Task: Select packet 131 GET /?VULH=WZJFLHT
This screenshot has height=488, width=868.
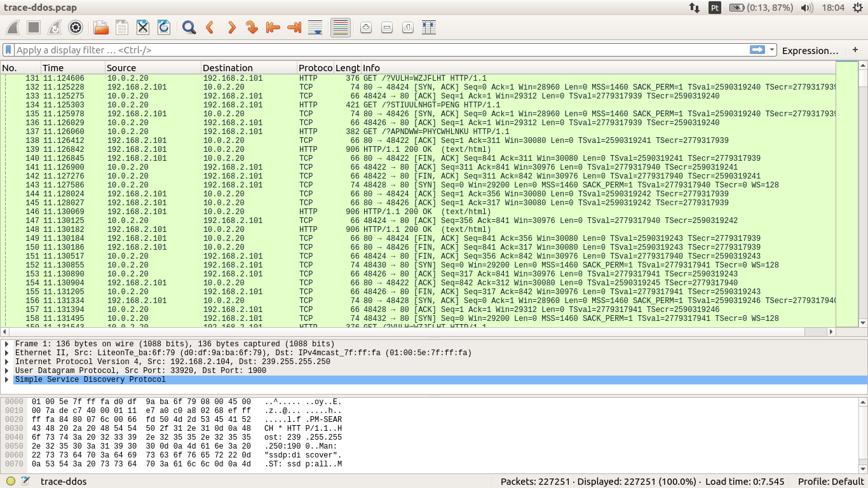Action: (418, 78)
